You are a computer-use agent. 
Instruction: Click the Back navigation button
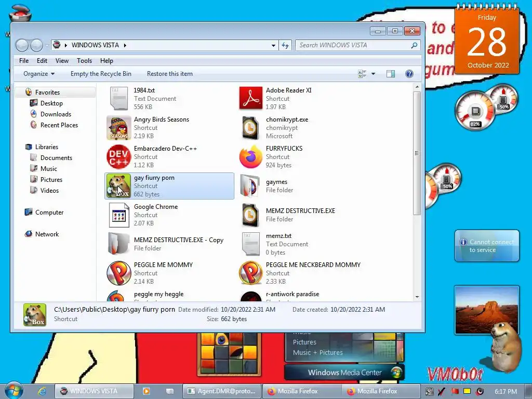(22, 45)
